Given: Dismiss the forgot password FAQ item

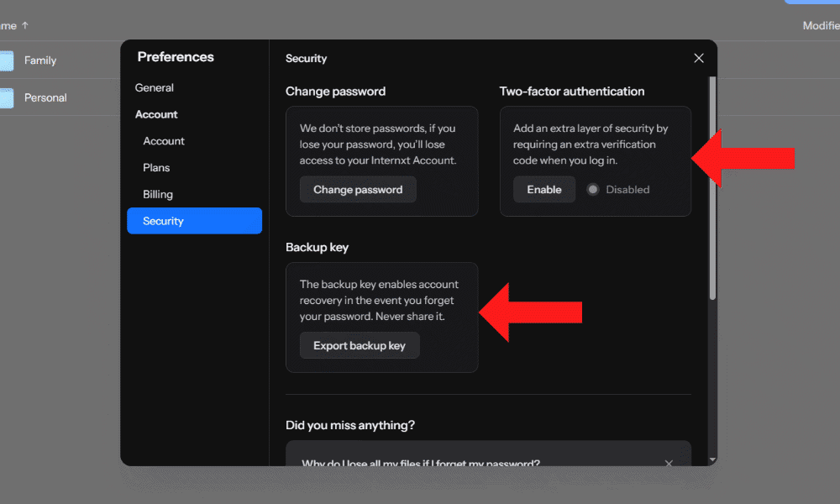Looking at the screenshot, I should coord(669,463).
